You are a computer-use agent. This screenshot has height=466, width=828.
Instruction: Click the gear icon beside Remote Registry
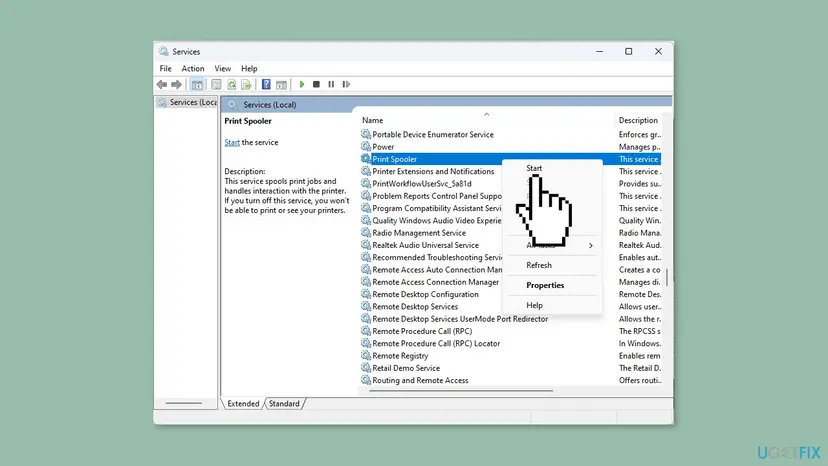[365, 356]
